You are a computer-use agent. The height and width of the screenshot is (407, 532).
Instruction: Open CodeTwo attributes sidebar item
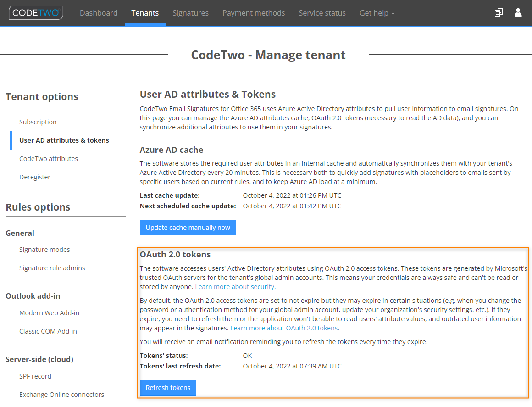[x=49, y=158]
